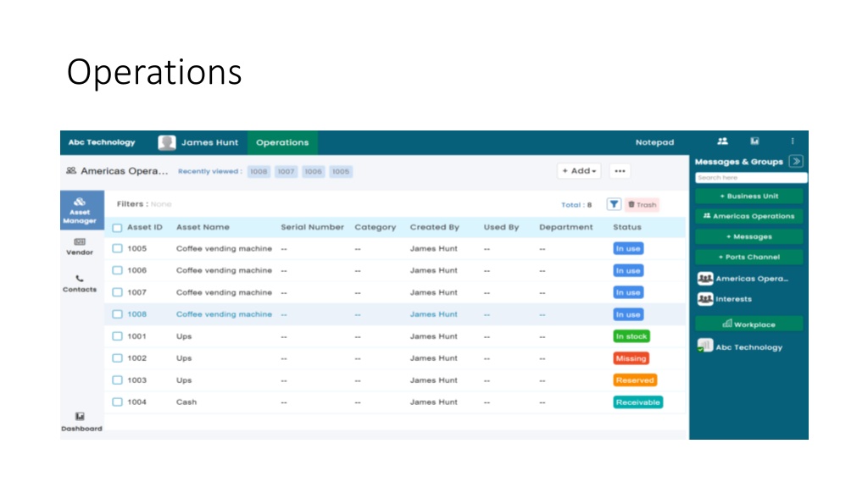This screenshot has width=868, height=488.
Task: Open recently viewed asset 1006 chip
Action: click(314, 171)
